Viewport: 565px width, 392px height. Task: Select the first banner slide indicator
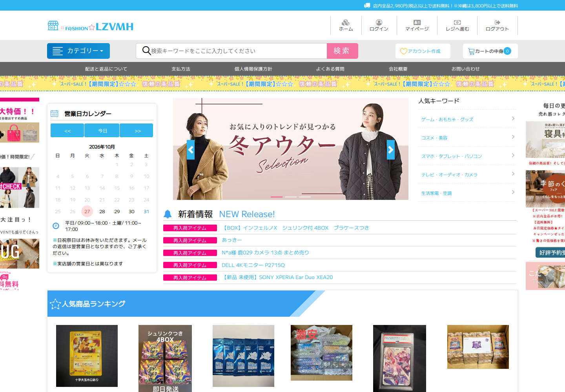coord(277,197)
